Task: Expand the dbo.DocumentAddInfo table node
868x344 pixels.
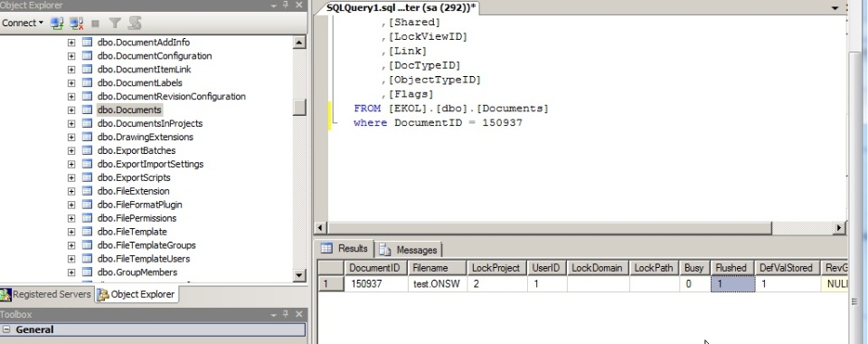Action: tap(71, 43)
